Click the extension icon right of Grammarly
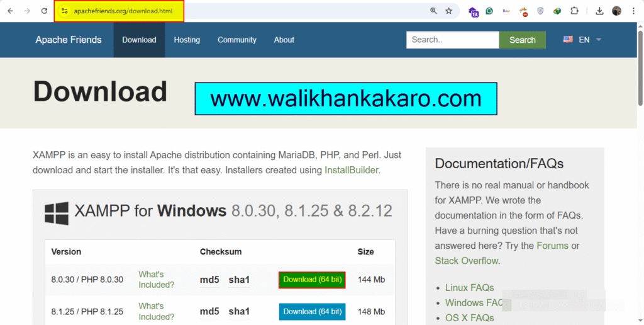The image size is (644, 325). 506,11
